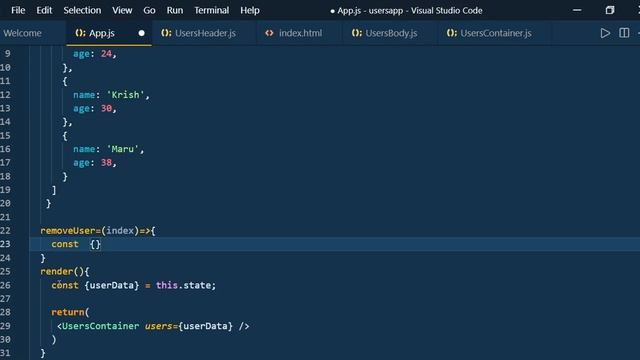Click the HTML icon on index.html tab
The width and height of the screenshot is (640, 360).
pyautogui.click(x=269, y=33)
